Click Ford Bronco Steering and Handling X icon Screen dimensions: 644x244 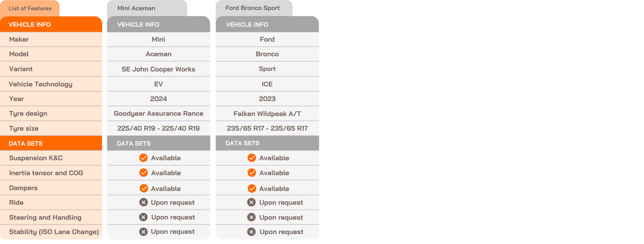click(252, 217)
